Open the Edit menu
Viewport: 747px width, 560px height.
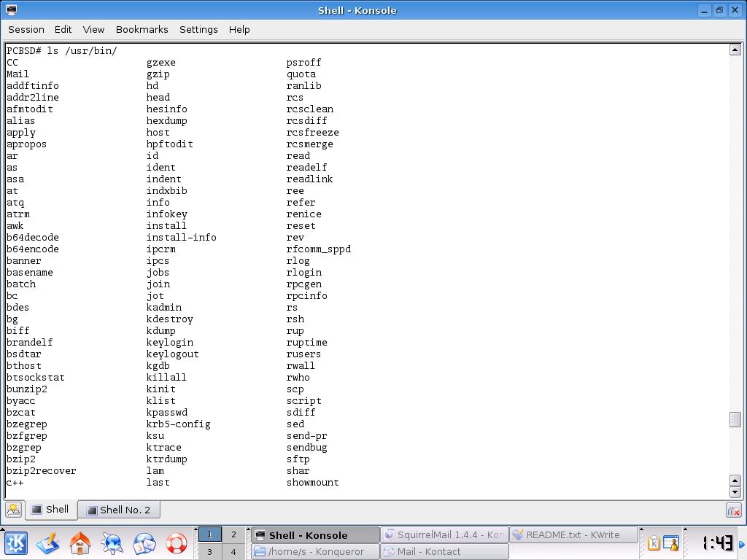pos(63,29)
